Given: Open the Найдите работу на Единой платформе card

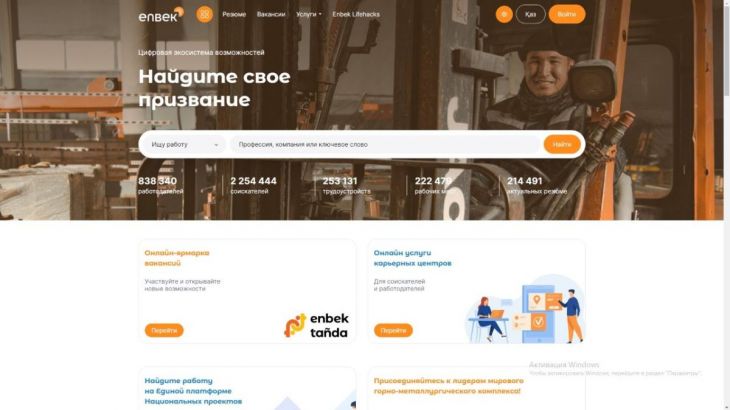Looking at the screenshot, I should click(x=247, y=389).
